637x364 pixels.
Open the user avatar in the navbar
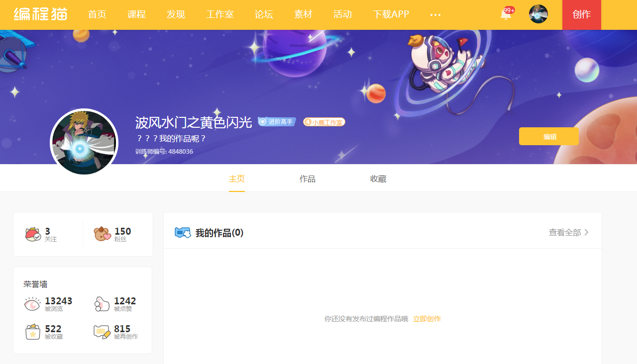[x=538, y=14]
